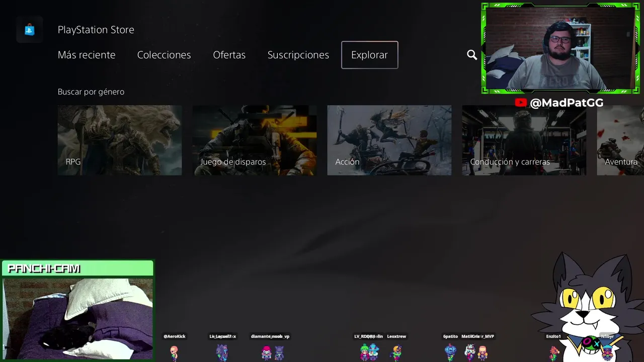Image resolution: width=644 pixels, height=362 pixels.
Task: Open the Conducción y carreras genre card
Action: [524, 140]
